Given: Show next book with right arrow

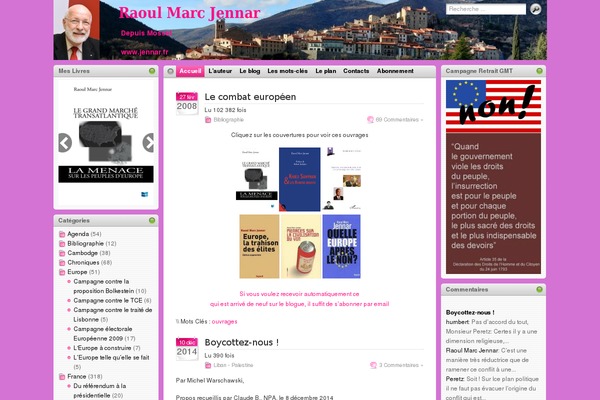Looking at the screenshot, I should click(148, 143).
